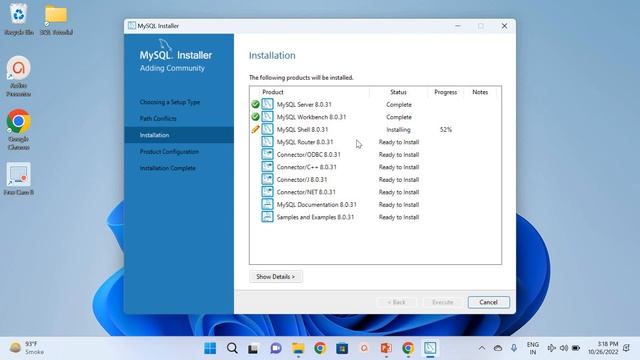Open File Explorer from the taskbar
Image resolution: width=640 pixels, height=360 pixels.
click(298, 348)
